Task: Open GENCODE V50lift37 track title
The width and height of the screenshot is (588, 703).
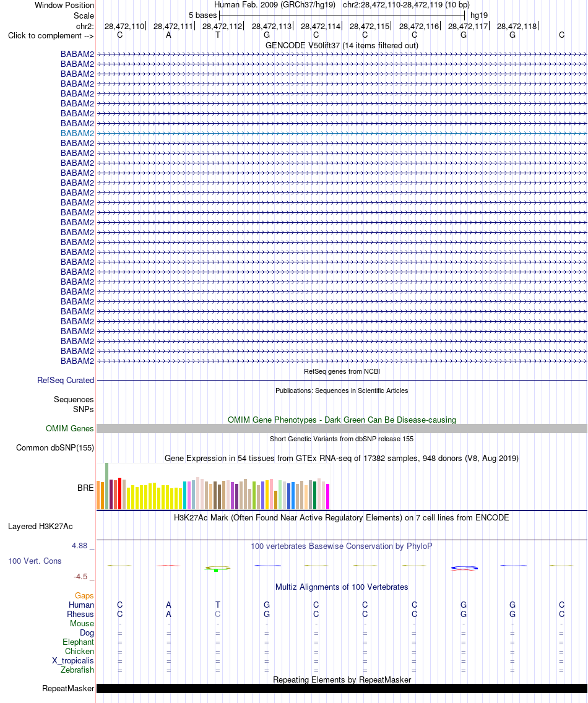Action: (x=342, y=45)
